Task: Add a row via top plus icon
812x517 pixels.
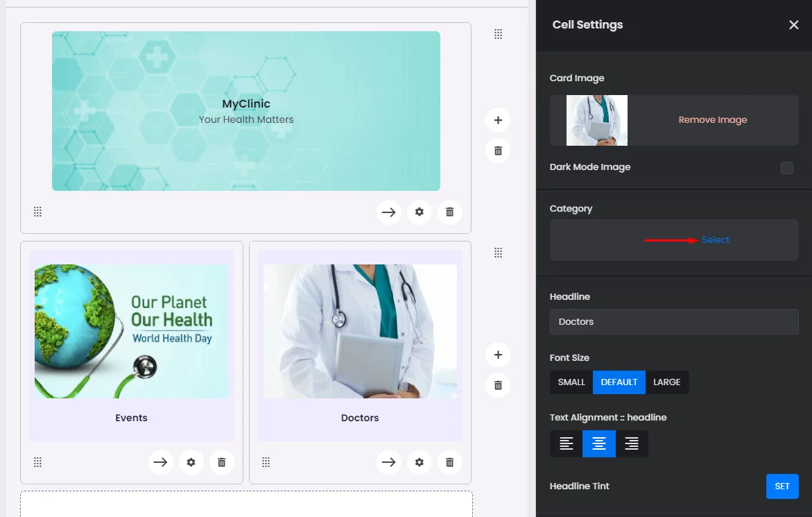Action: point(497,120)
